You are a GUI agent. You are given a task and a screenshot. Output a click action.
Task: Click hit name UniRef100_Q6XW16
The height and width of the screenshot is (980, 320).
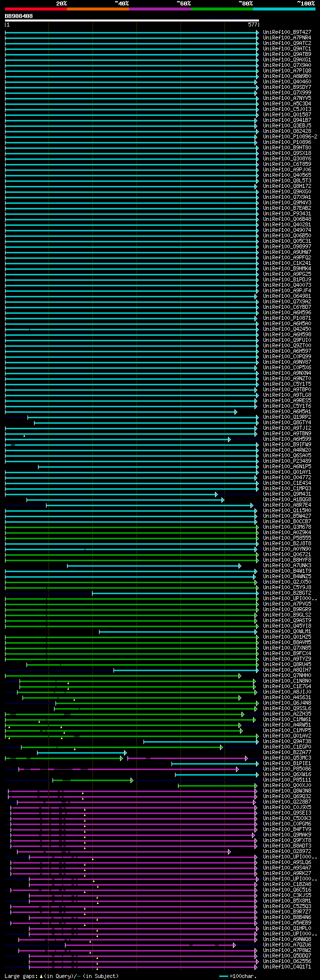[287, 774]
